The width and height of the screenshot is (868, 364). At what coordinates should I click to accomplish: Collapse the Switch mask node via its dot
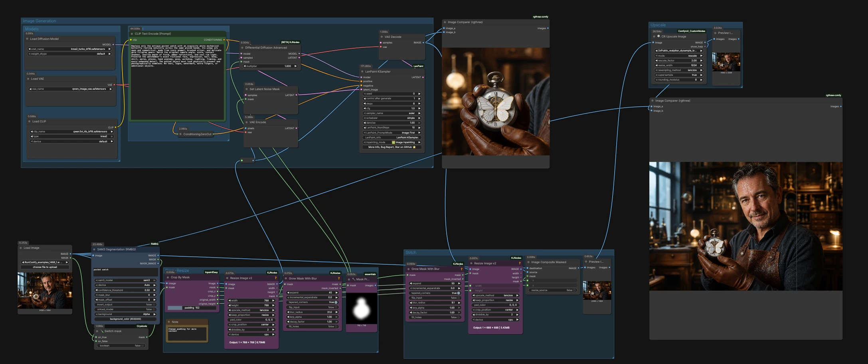(98, 331)
